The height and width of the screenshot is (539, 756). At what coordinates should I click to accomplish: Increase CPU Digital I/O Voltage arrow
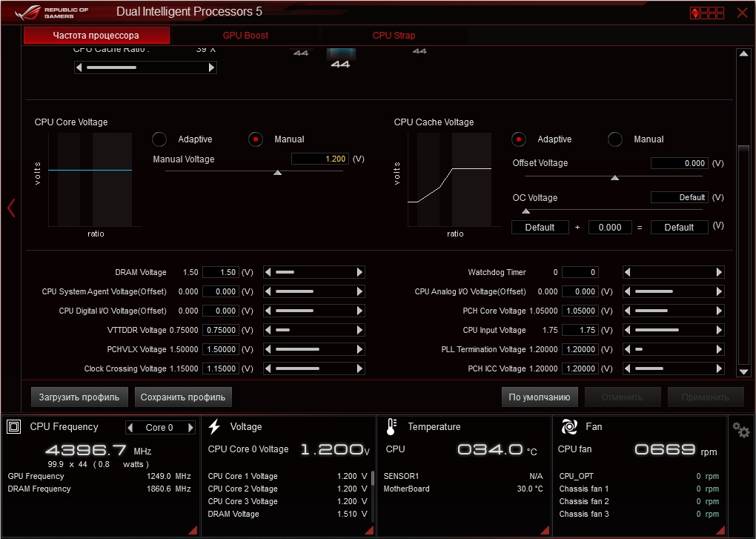point(359,311)
